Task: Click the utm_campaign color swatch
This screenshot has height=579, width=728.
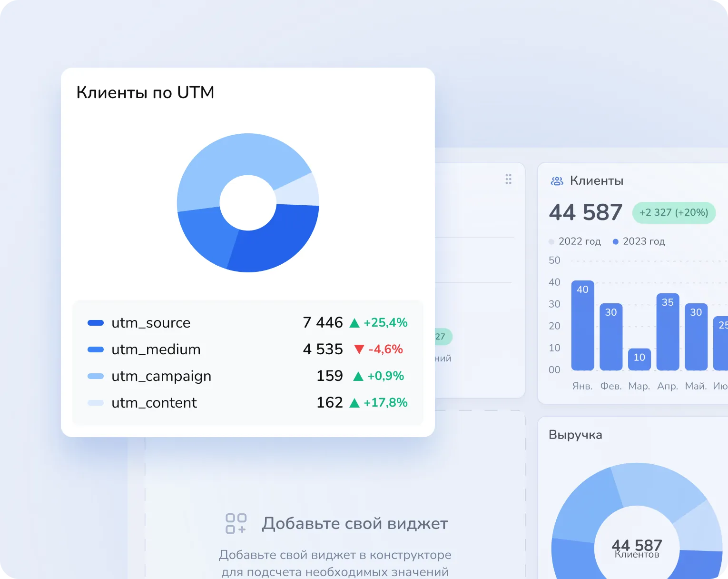Action: click(96, 376)
